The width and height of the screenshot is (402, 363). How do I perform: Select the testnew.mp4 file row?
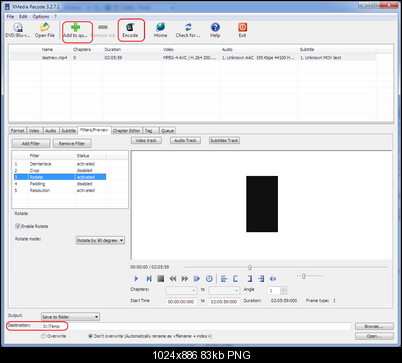[193, 58]
